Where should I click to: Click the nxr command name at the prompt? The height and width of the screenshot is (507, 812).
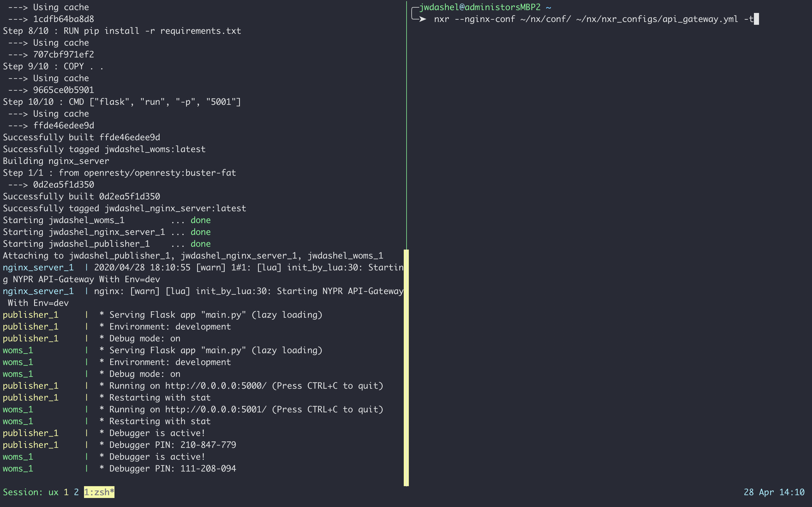tap(441, 19)
